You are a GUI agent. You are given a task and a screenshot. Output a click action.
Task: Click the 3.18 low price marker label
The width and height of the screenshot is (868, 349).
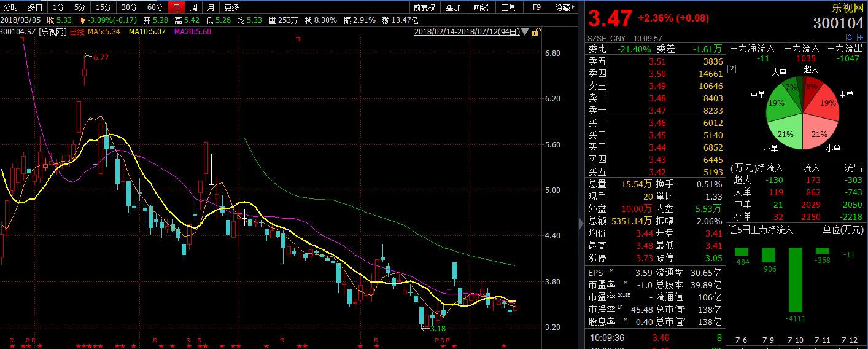click(438, 329)
